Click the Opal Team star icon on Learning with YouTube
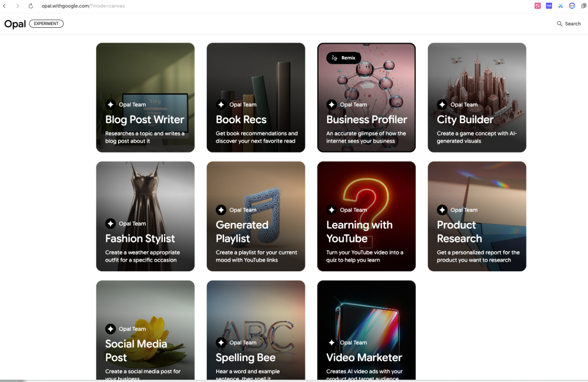 [332, 210]
